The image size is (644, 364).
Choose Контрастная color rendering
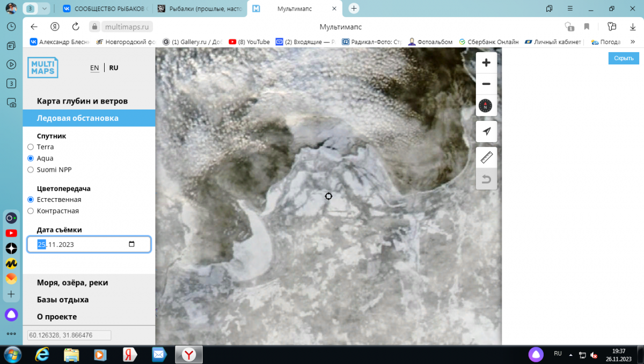coord(31,211)
